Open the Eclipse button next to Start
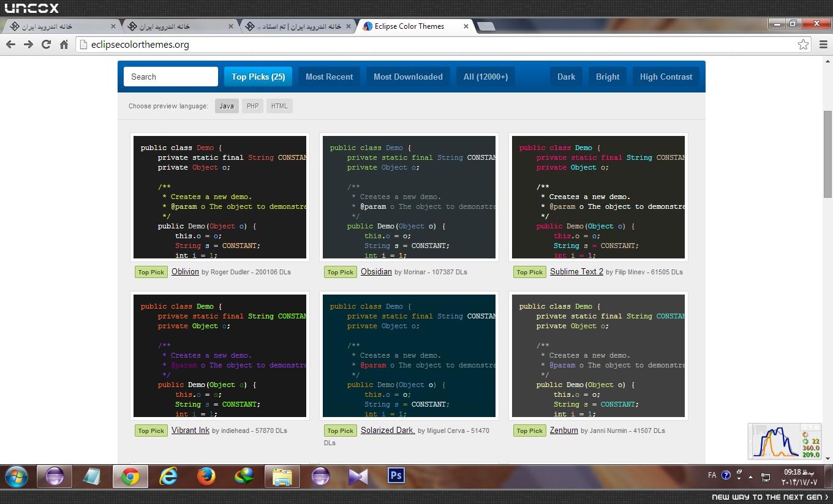This screenshot has width=833, height=504. (55, 476)
